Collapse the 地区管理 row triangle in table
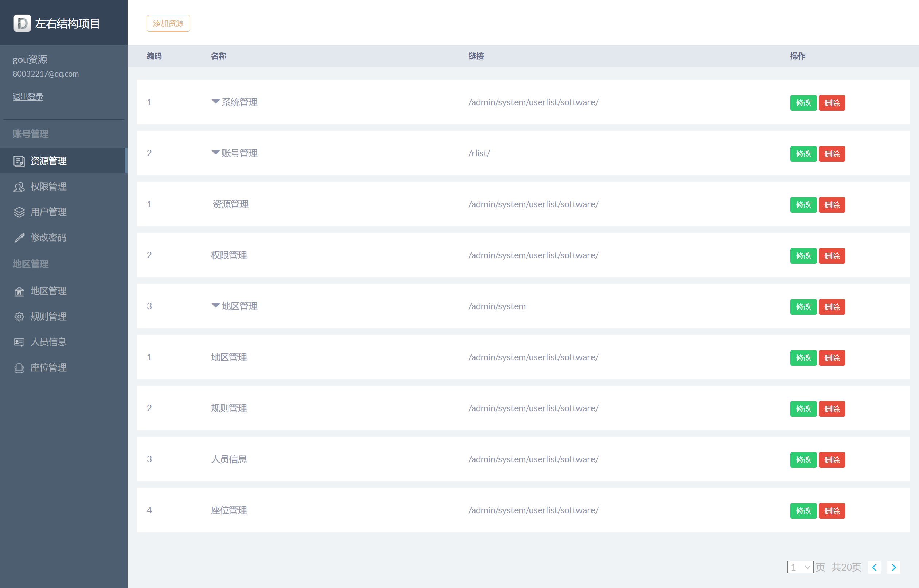 [215, 305]
